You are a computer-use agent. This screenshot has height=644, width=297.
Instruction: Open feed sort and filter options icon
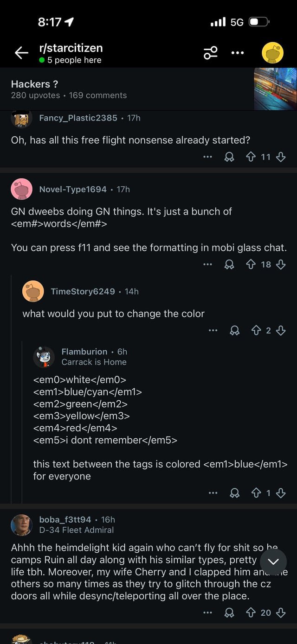click(x=210, y=53)
